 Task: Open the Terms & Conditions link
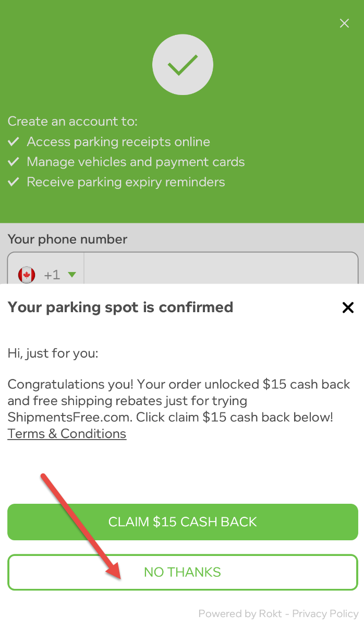pos(67,434)
